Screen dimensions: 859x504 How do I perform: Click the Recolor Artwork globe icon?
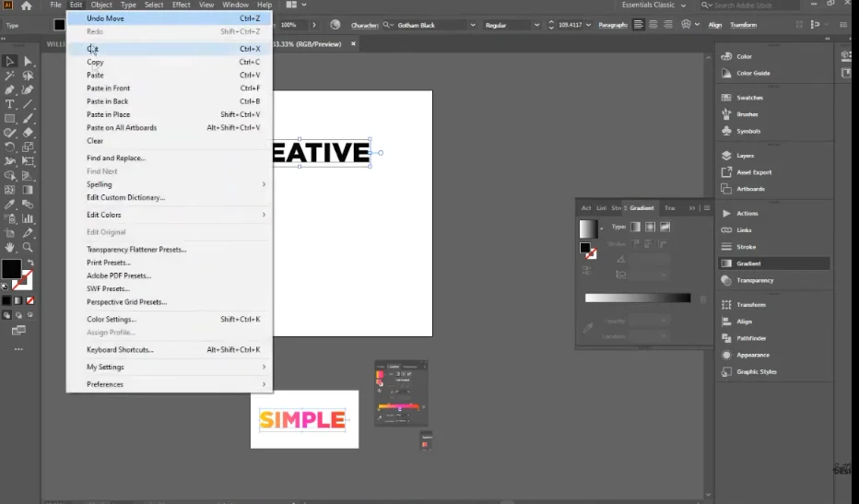[335, 25]
